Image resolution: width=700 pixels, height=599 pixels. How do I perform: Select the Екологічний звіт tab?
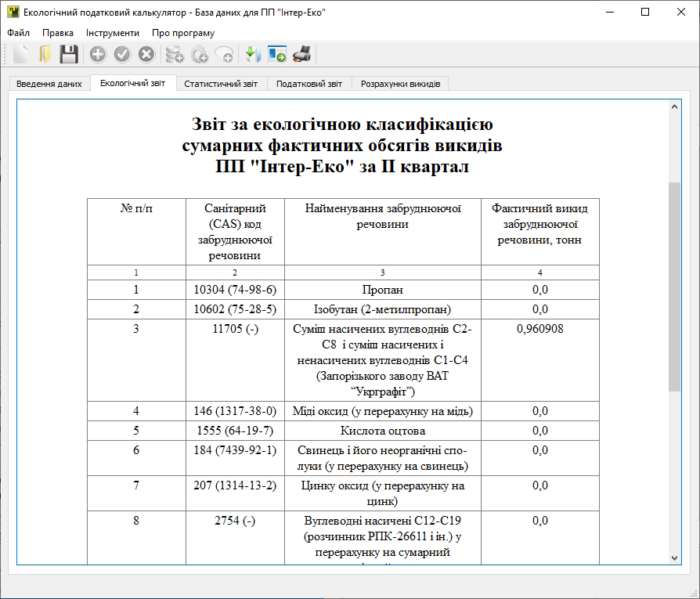132,83
